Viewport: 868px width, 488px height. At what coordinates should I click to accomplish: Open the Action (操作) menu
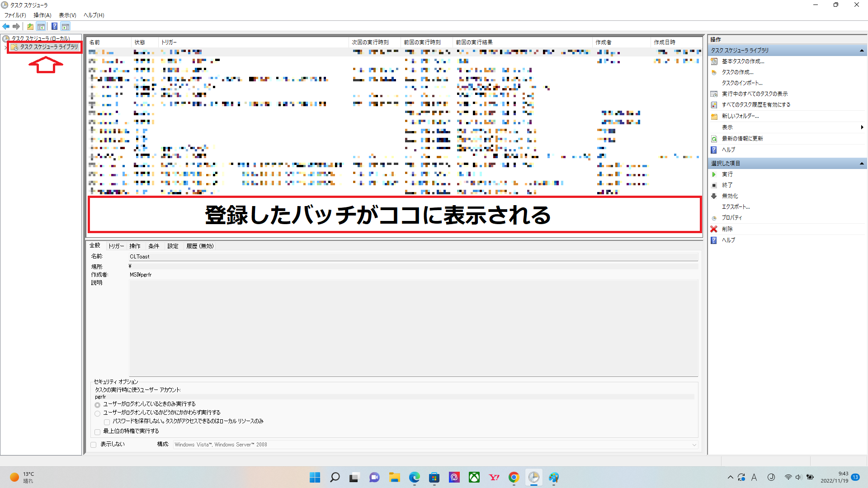tap(42, 15)
